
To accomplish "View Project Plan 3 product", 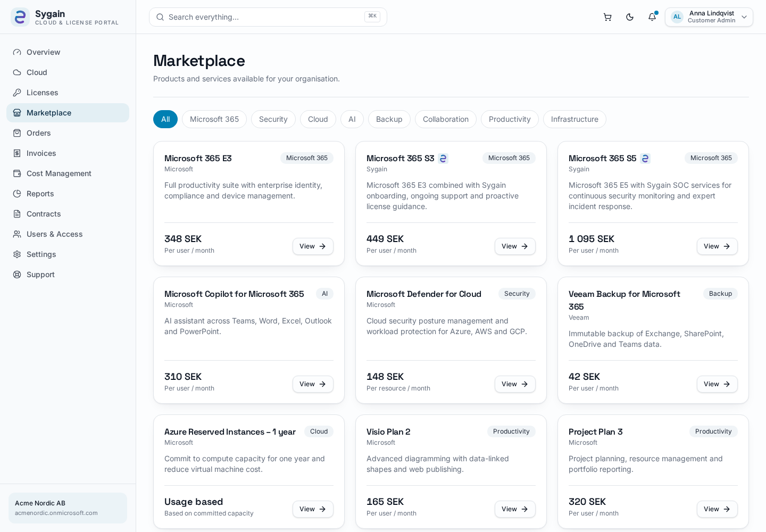I will (x=717, y=509).
